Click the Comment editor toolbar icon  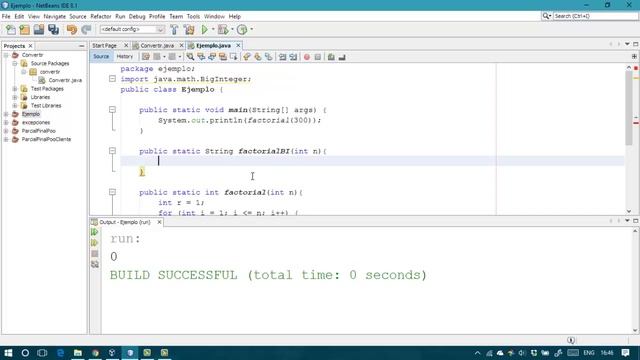331,57
